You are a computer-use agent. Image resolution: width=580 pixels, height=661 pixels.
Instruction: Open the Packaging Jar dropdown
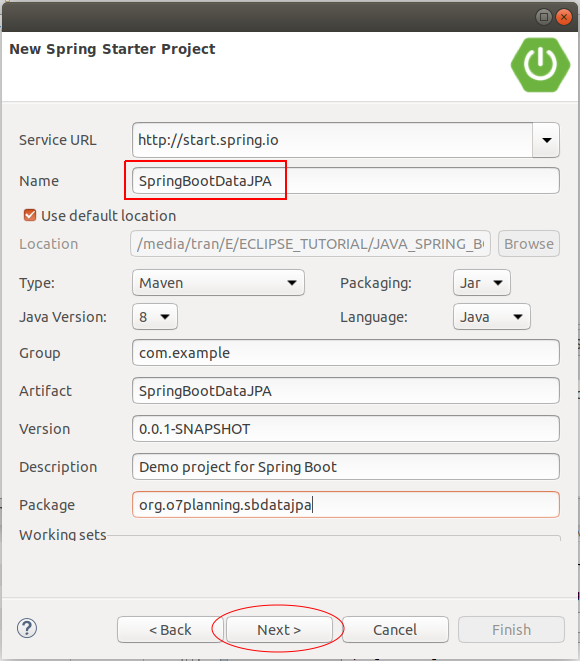(482, 282)
